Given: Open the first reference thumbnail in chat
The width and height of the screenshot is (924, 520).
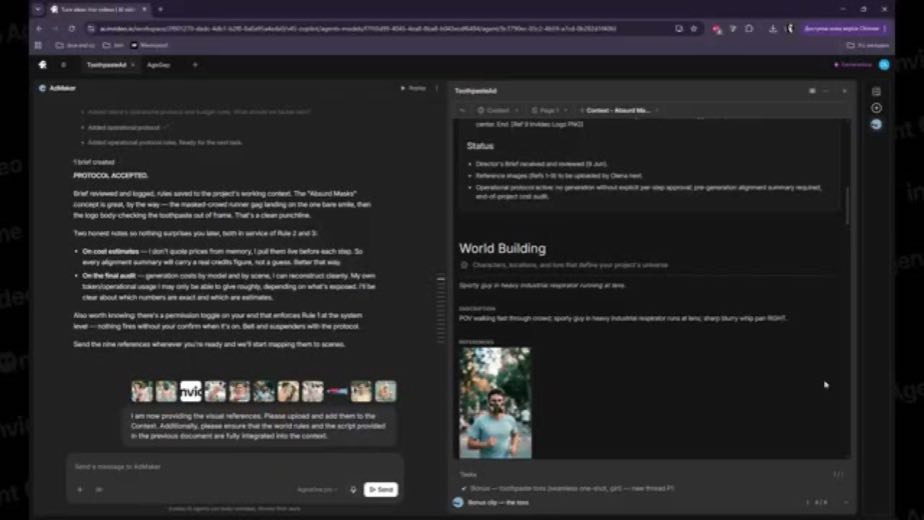Looking at the screenshot, I should coord(142,391).
